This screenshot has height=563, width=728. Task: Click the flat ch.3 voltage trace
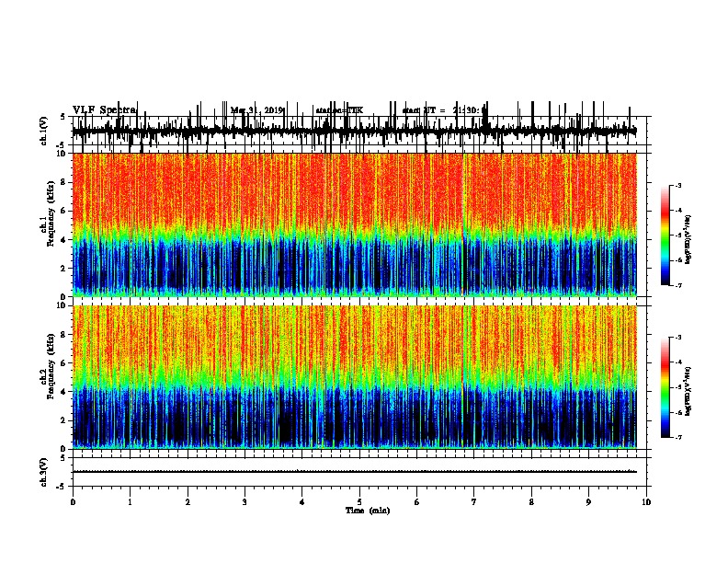click(354, 472)
